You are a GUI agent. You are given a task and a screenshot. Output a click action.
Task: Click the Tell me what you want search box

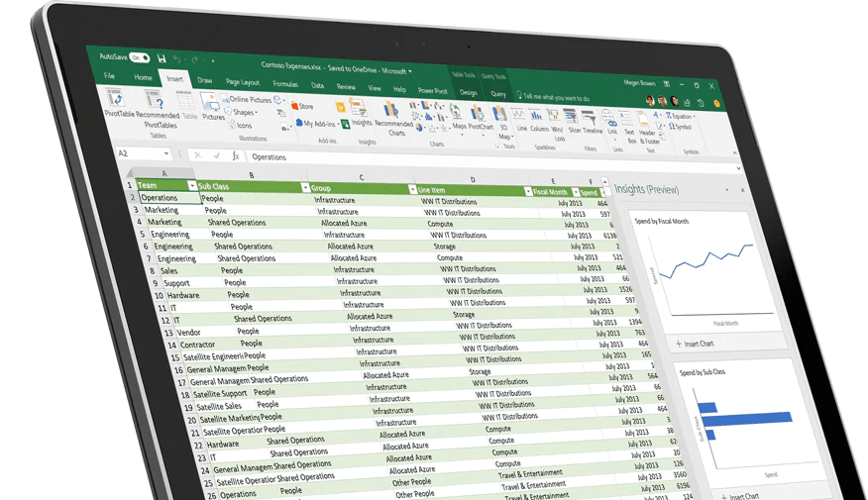click(x=555, y=97)
